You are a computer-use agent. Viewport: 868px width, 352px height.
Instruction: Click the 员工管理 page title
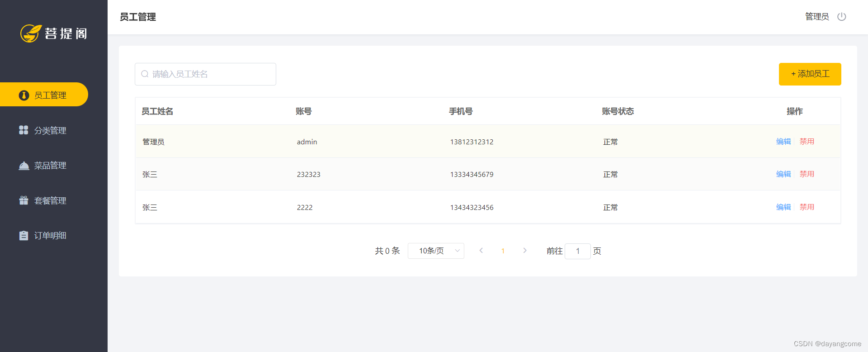point(138,17)
